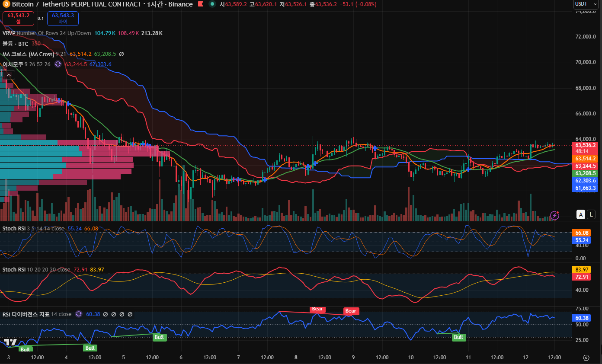Toggle the A auto-scale button
602x364 pixels.
(581, 214)
